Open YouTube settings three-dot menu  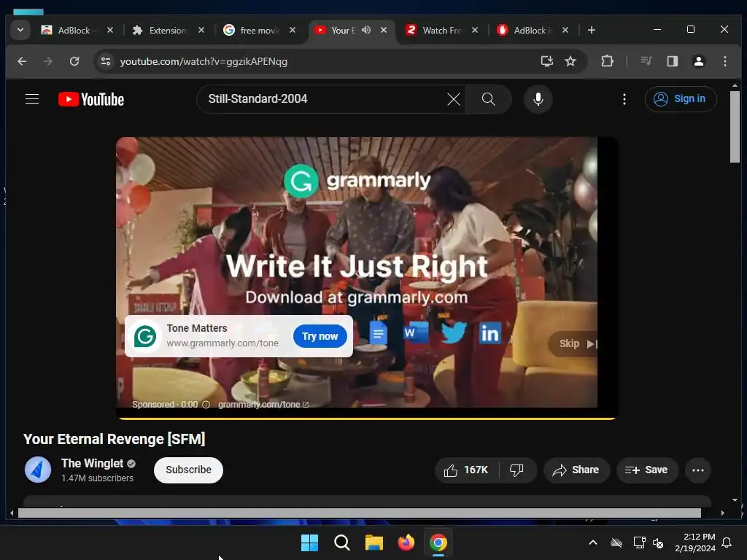point(624,99)
